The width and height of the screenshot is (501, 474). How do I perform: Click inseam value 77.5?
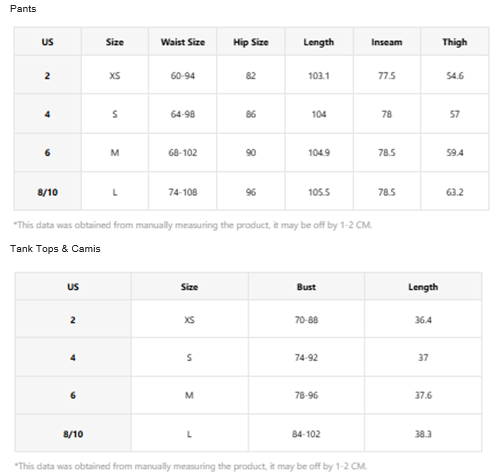pos(387,76)
